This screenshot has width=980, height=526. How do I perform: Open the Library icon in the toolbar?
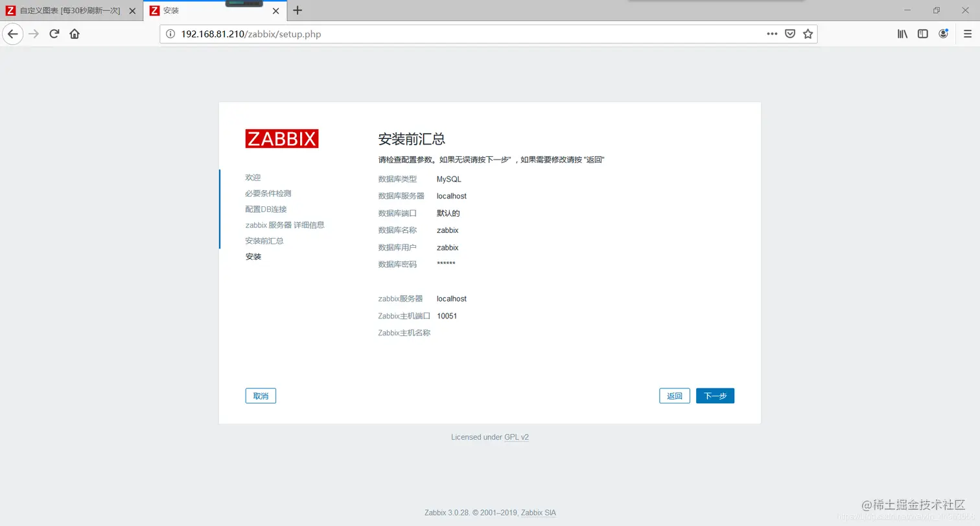[x=902, y=34]
